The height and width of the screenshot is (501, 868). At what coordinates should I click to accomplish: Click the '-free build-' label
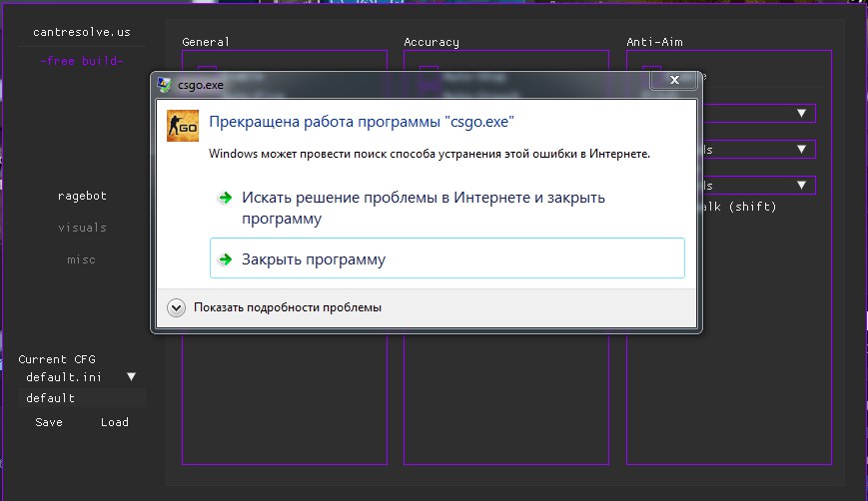click(81, 61)
